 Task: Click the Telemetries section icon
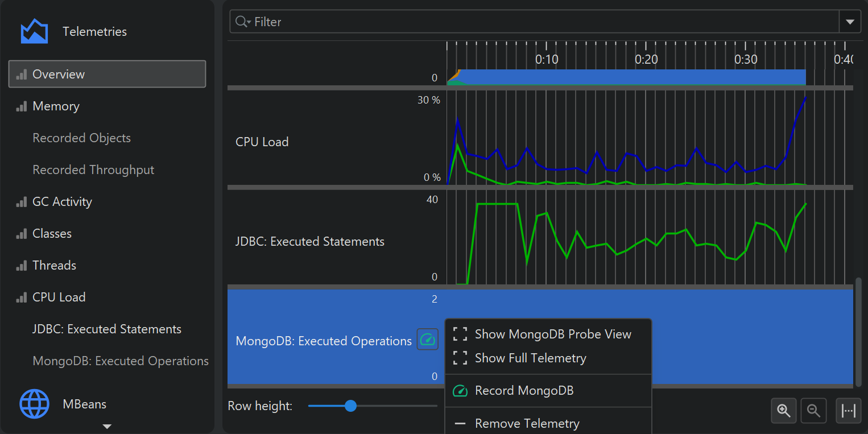pos(34,31)
